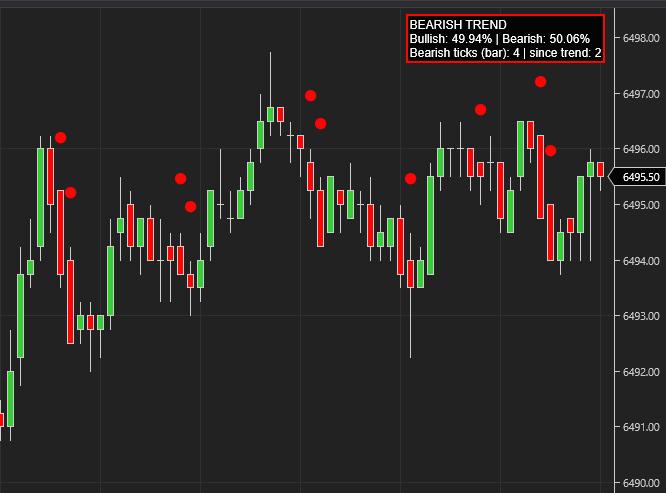Click the red candle with the longest lower wick
The width and height of the screenshot is (666, 493).
point(410,274)
